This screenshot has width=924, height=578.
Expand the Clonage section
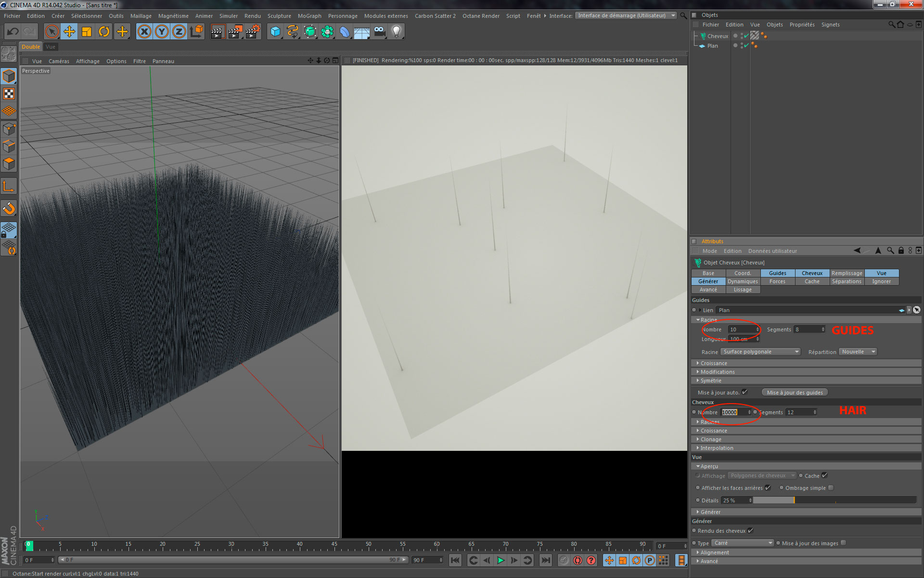[x=807, y=439]
